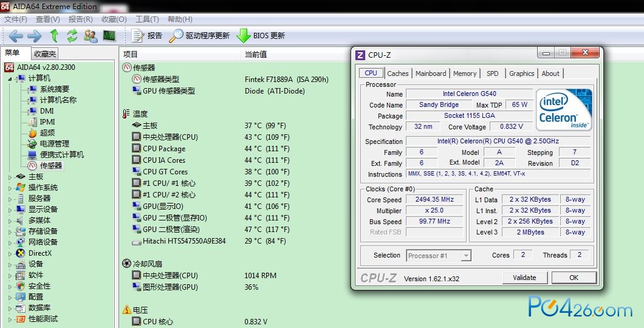Click the 项目 column header
Image resolution: width=644 pixels, height=328 pixels.
180,54
